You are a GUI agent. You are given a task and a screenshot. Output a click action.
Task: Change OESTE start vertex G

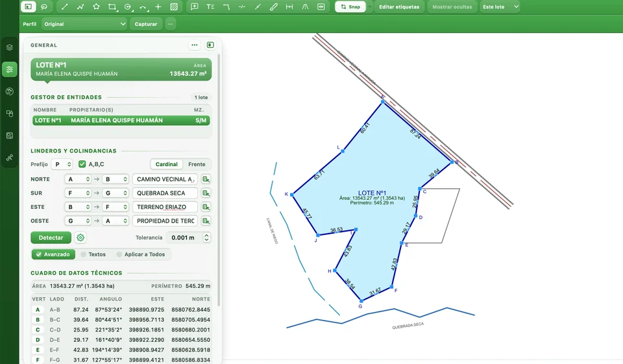click(79, 221)
